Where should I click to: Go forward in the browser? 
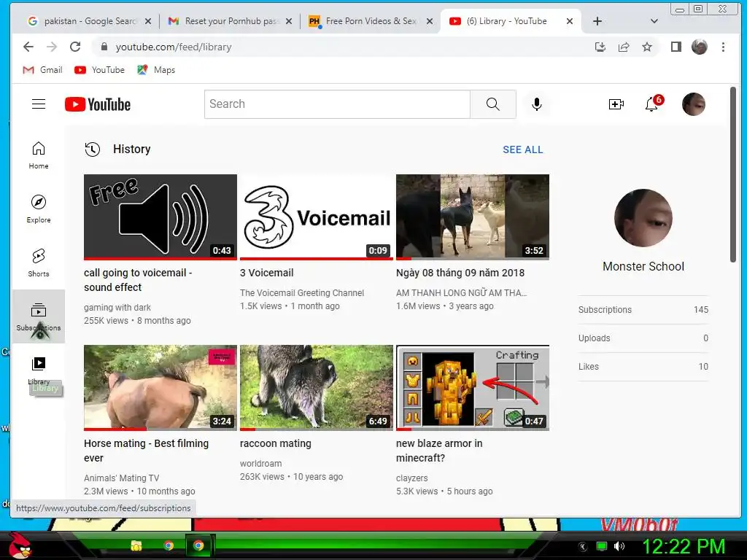pos(52,47)
